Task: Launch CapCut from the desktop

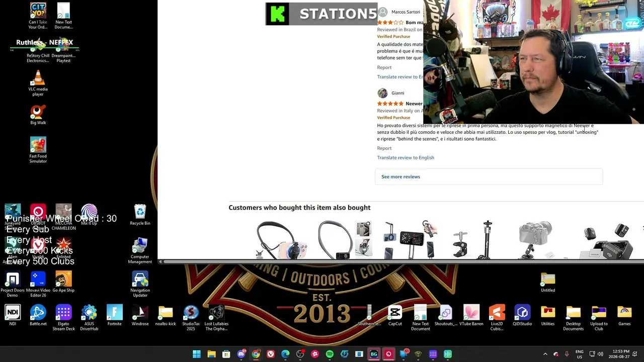Action: coord(395,315)
